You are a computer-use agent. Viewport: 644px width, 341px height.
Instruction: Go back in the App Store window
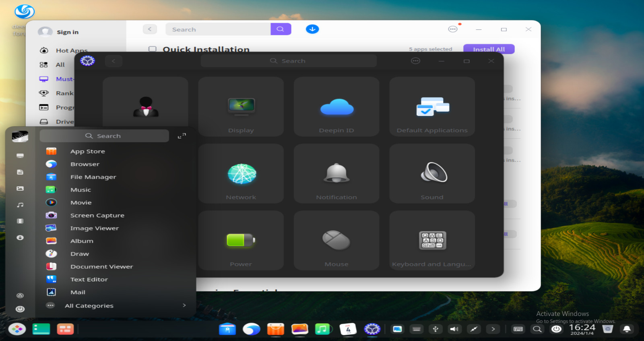(x=150, y=29)
